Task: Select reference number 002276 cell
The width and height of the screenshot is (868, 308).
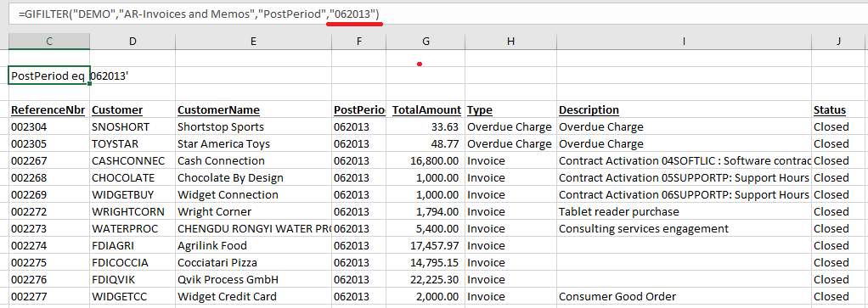Action: [x=49, y=279]
